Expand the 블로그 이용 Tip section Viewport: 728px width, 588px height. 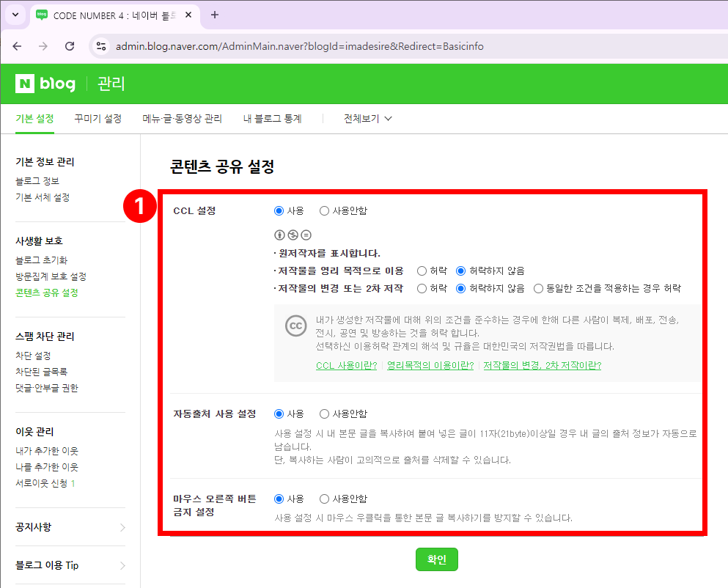coord(70,565)
